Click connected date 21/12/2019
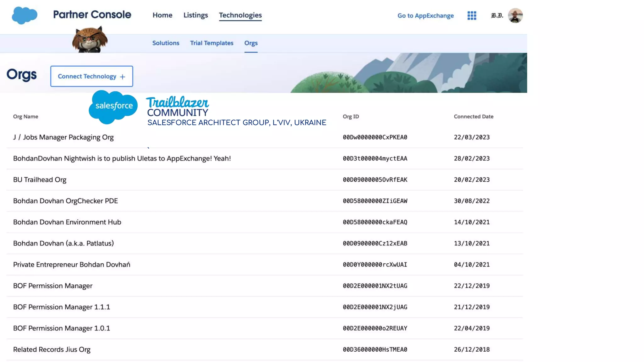This screenshot has width=644, height=362. (472, 307)
